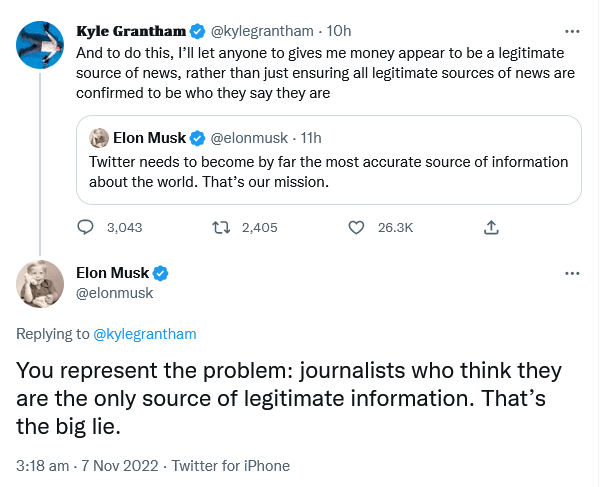Click the 3:18 am 7 Nov 2022 timestamp
Screen dimensions: 614x487
coord(87,466)
